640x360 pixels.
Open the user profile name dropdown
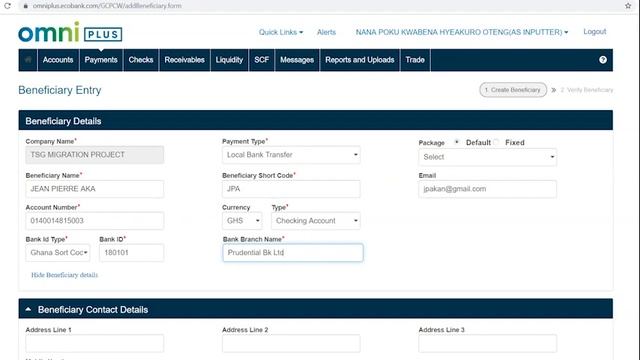(462, 32)
